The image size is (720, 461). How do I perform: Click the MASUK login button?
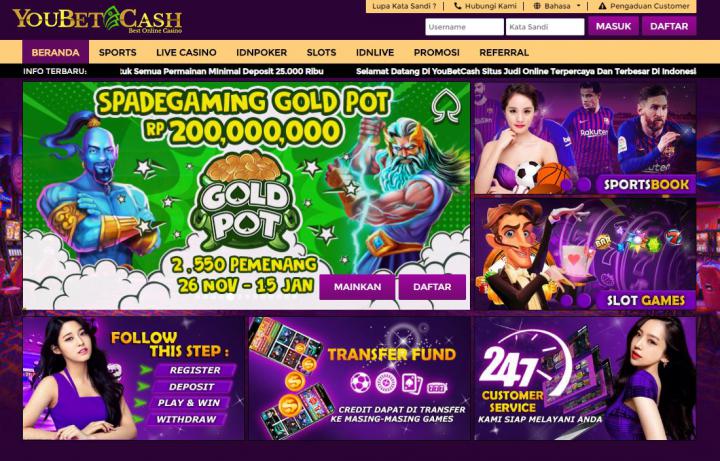[x=613, y=26]
